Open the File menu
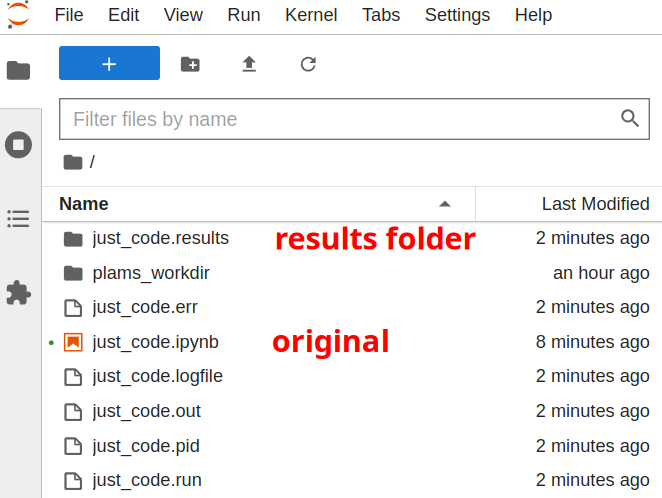Screen dimensions: 662x498 pos(69,15)
